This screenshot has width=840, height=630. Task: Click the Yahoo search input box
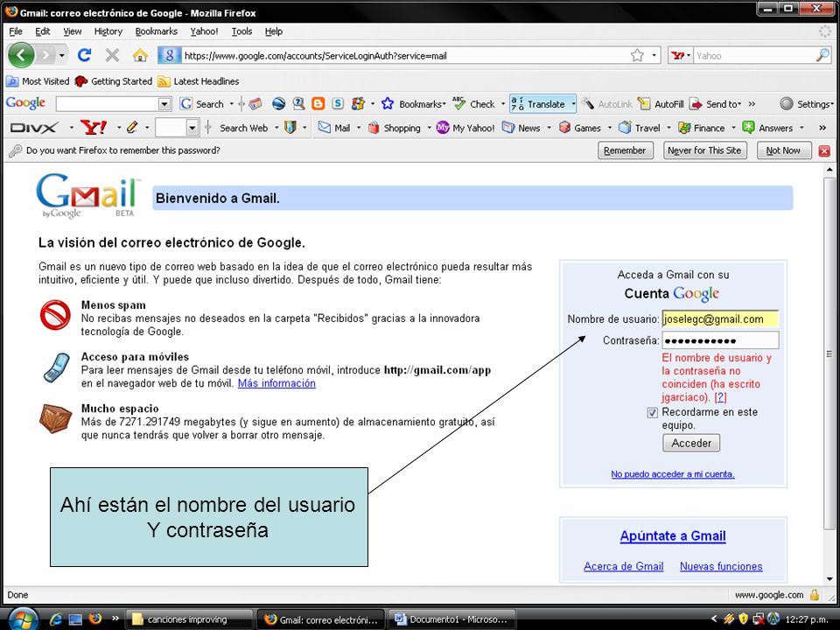click(x=753, y=55)
